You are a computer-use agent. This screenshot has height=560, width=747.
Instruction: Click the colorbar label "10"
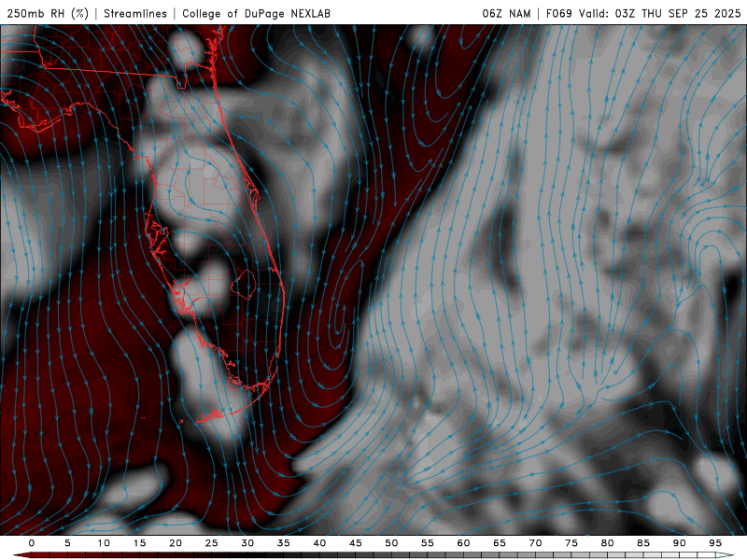pos(104,543)
